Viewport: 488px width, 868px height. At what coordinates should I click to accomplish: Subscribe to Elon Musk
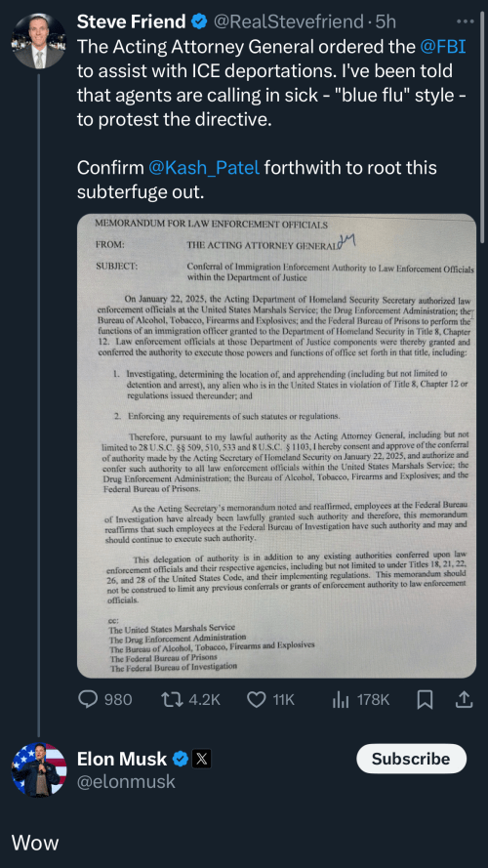tap(411, 759)
